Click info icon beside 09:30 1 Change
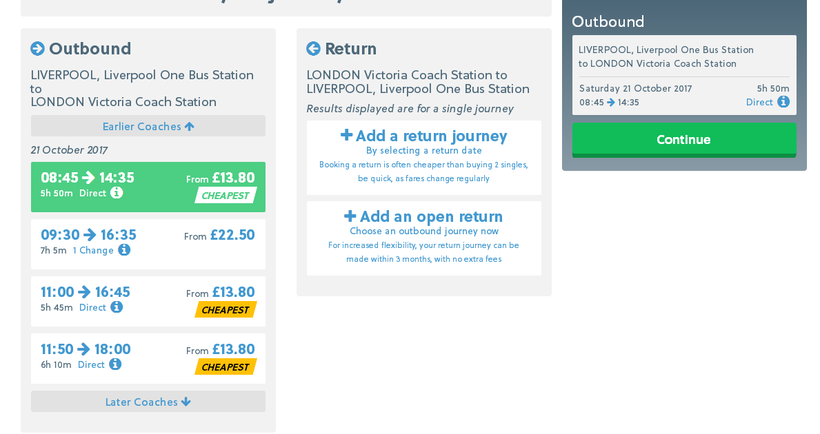820x434 pixels. click(124, 250)
